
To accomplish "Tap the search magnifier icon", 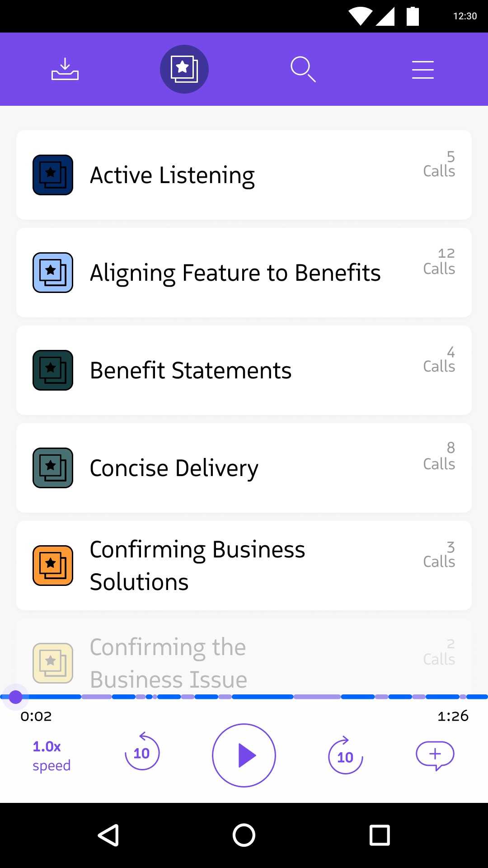I will pos(303,69).
